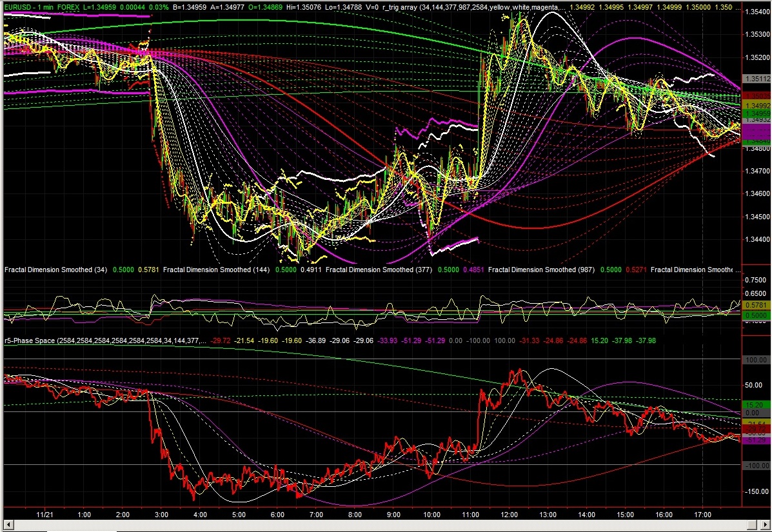Click the 17:00 time axis label

[702, 515]
